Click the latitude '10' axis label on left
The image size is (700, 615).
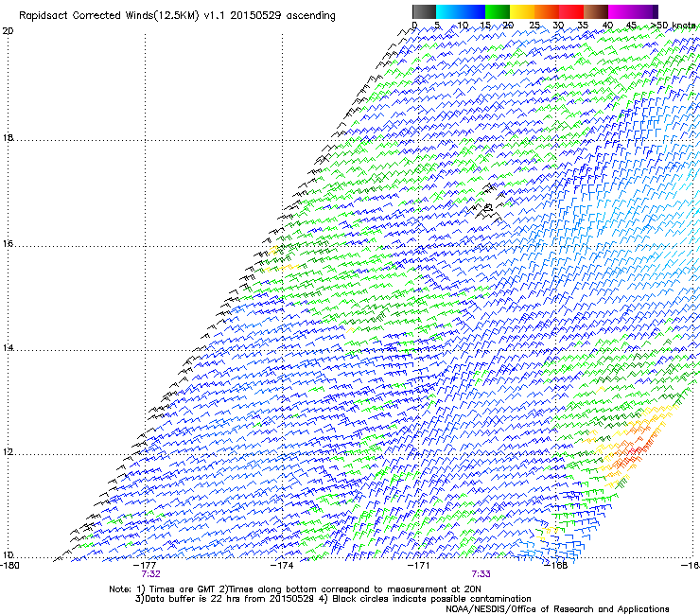(x=8, y=555)
